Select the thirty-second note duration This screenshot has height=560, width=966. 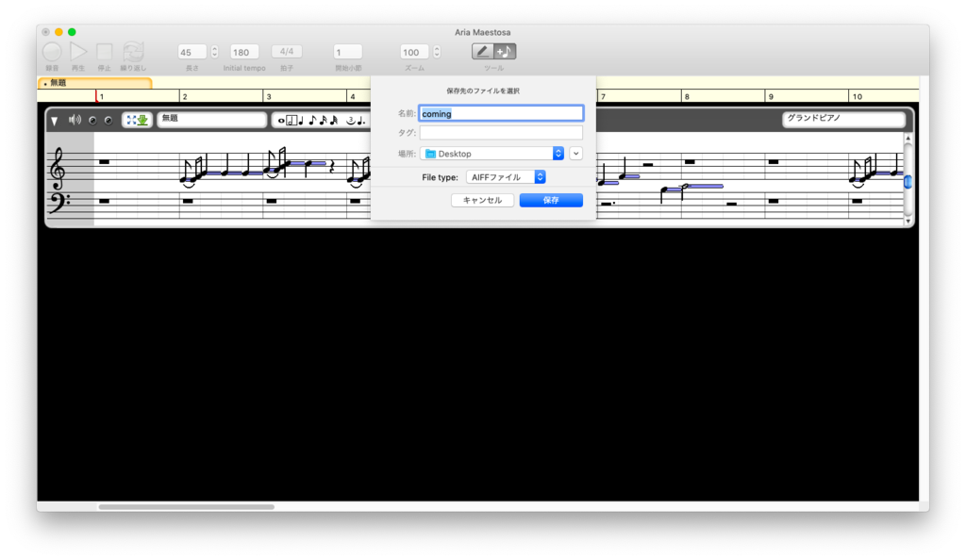(x=334, y=120)
